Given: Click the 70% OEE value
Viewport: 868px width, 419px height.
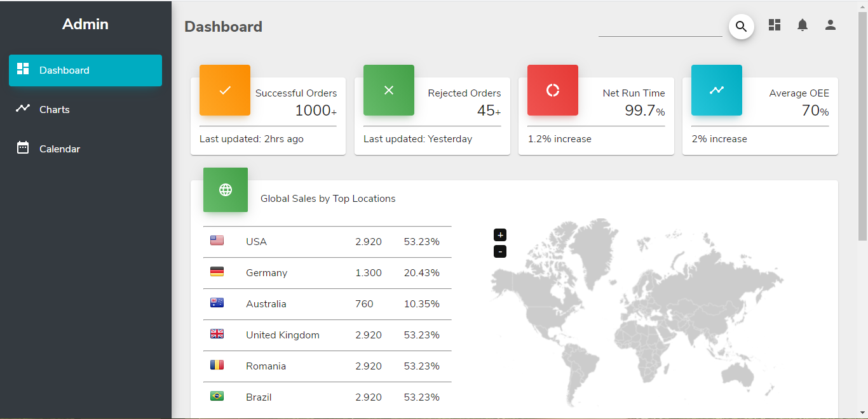Looking at the screenshot, I should [815, 110].
